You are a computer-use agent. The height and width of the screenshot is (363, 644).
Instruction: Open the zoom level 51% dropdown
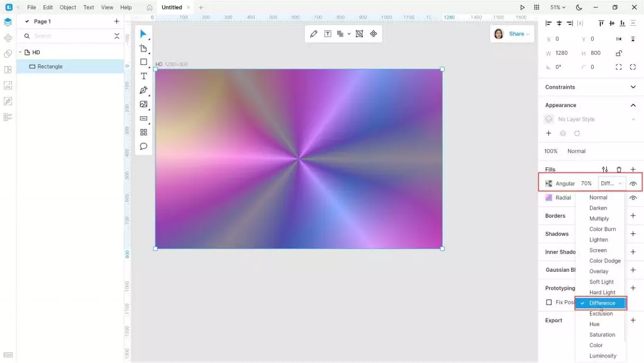click(558, 8)
